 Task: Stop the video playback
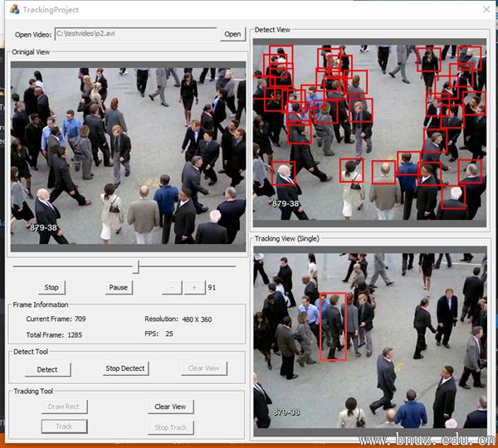pos(51,287)
